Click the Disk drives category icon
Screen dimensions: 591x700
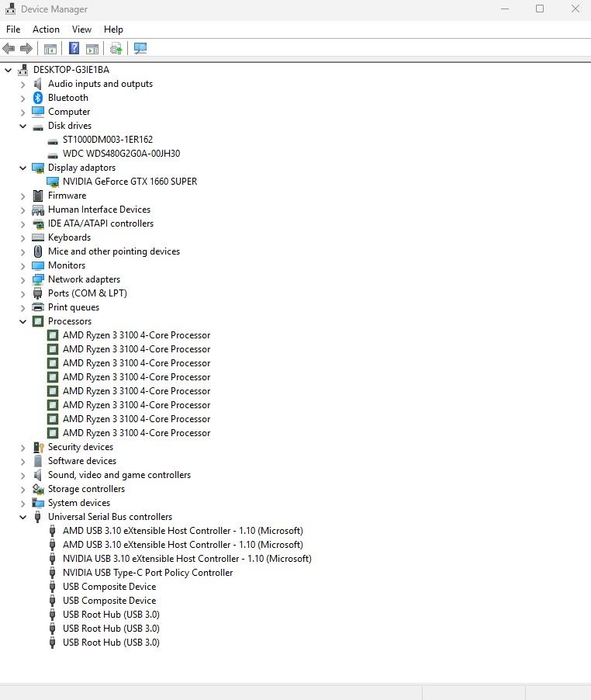point(38,126)
